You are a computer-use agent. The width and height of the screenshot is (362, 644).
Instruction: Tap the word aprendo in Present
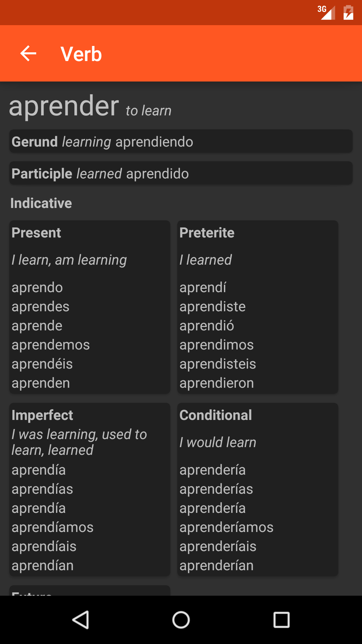[37, 287]
